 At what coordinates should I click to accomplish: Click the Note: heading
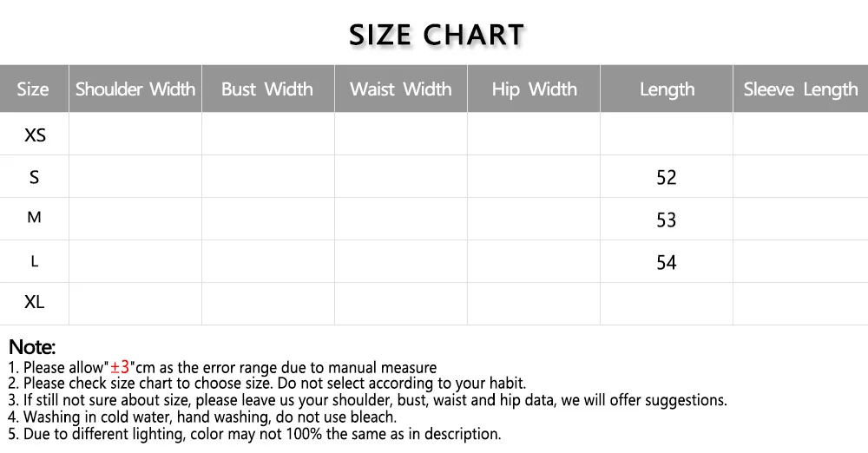(32, 348)
